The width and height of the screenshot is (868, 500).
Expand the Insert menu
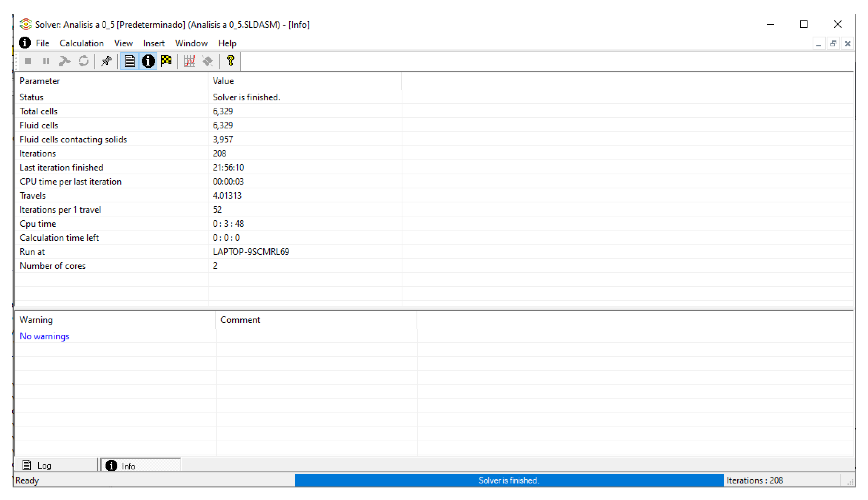(x=154, y=43)
